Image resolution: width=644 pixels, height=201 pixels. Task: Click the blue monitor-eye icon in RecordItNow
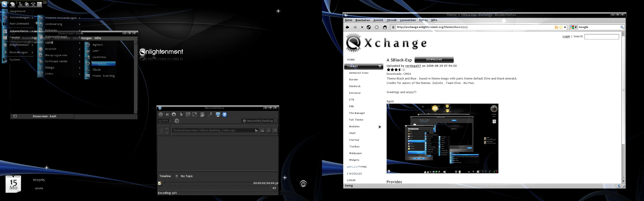coord(218,115)
